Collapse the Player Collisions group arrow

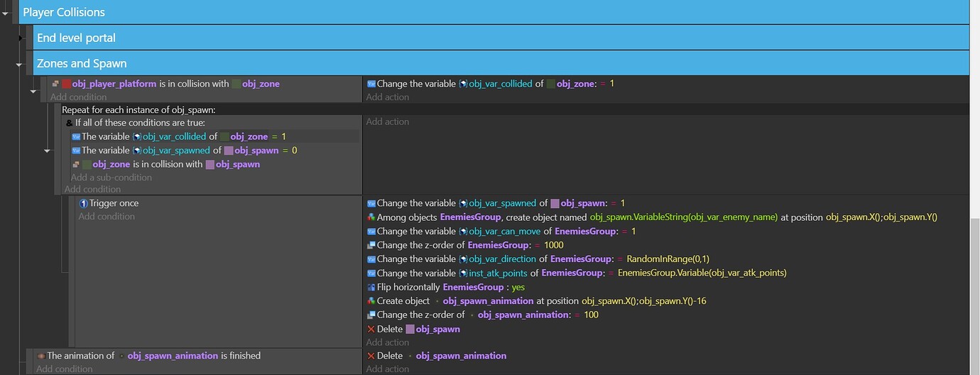pyautogui.click(x=6, y=12)
